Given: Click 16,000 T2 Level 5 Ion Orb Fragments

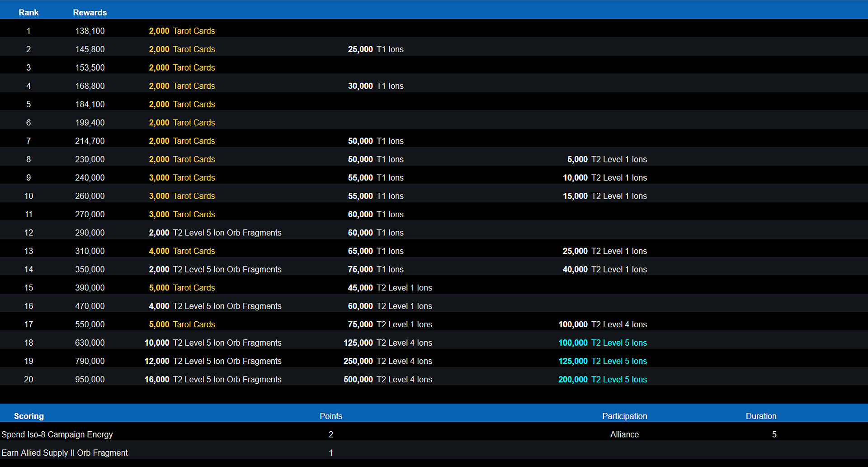Looking at the screenshot, I should coord(213,380).
